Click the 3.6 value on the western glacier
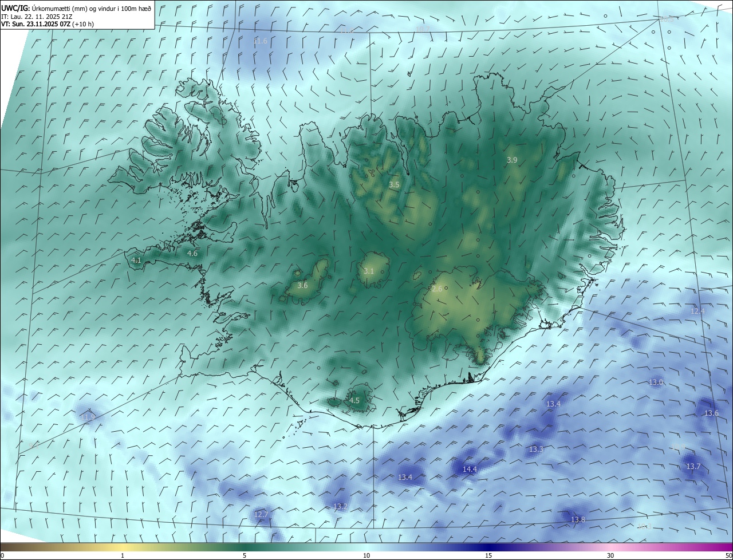 point(302,285)
